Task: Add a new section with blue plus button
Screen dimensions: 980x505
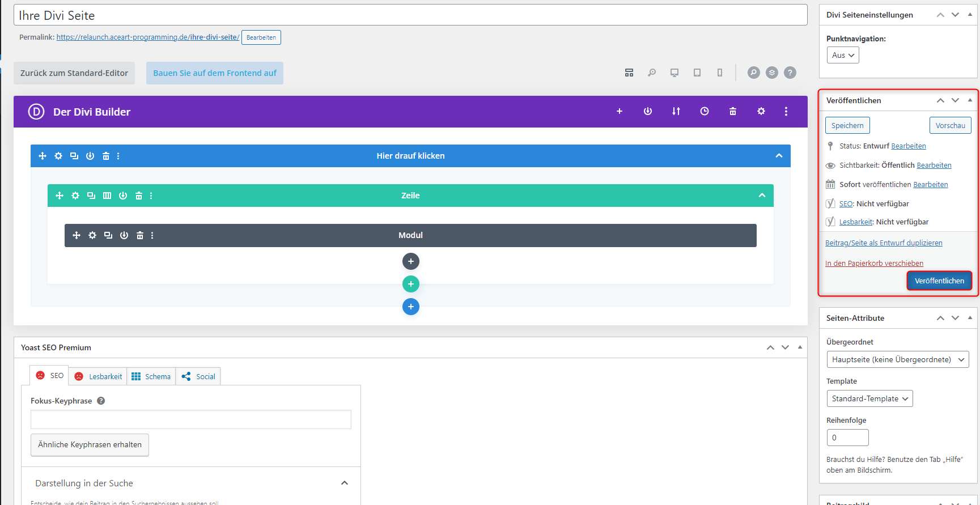Action: coord(410,307)
